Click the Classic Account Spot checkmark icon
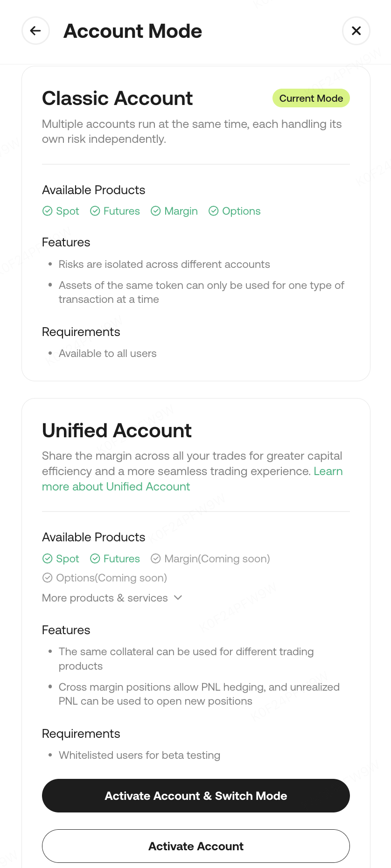Screen dimensions: 391x868 coord(47,211)
